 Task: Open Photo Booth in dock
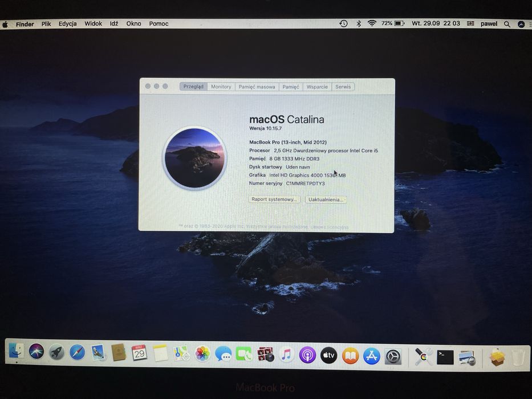[265, 355]
